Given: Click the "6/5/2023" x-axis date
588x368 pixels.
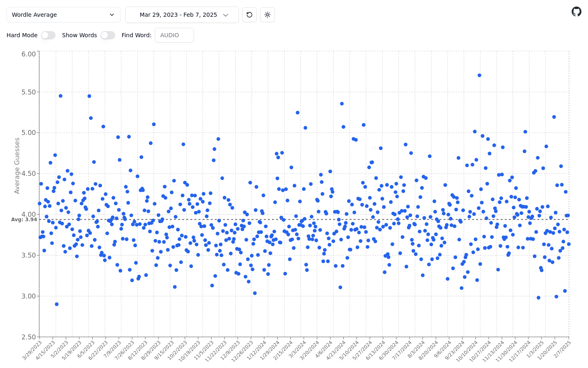Looking at the screenshot, I should [87, 350].
